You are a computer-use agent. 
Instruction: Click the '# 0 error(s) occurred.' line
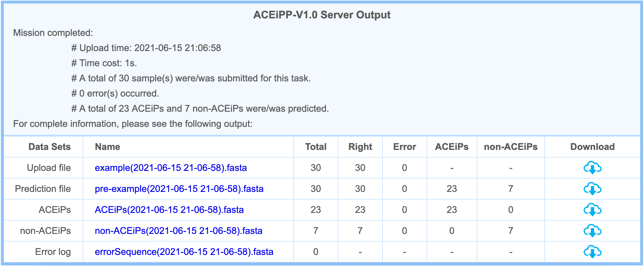[115, 93]
